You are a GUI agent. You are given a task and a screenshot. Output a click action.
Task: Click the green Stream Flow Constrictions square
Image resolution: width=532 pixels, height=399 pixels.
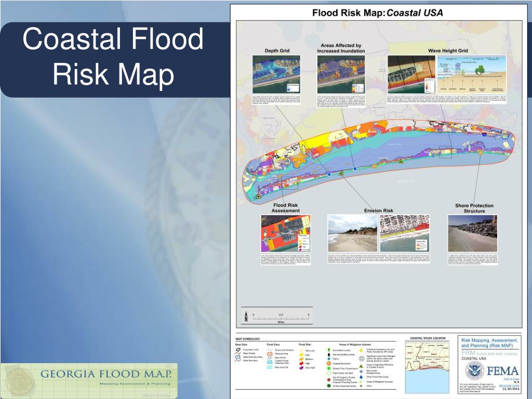(329, 368)
